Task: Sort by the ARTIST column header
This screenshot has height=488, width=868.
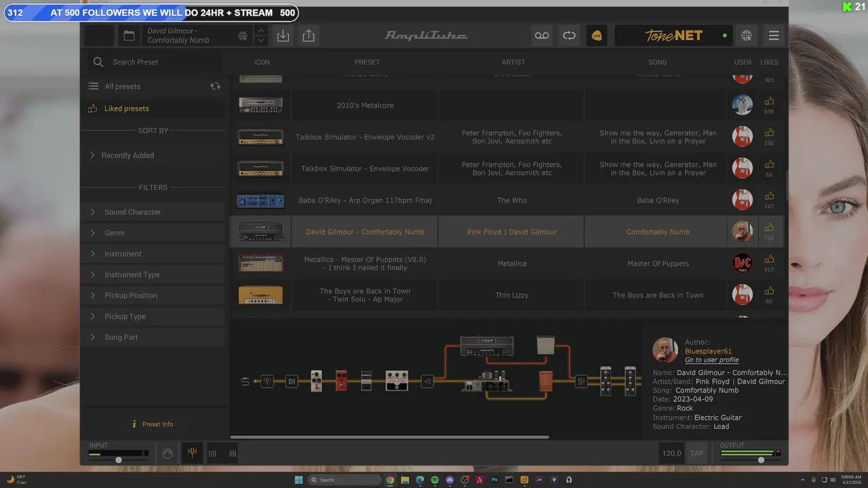Action: (513, 62)
